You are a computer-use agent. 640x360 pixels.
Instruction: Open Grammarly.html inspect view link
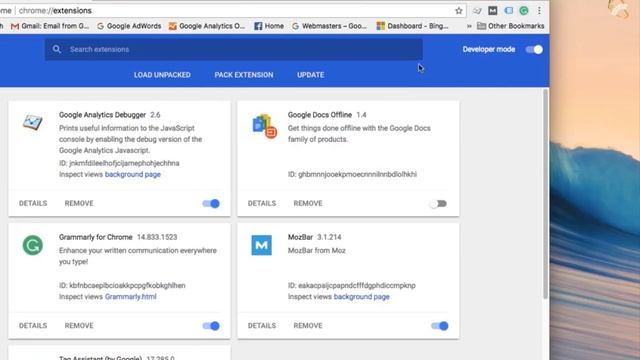pyautogui.click(x=131, y=297)
